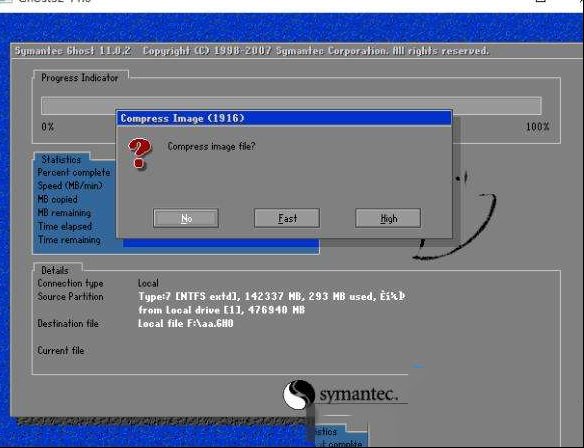Click the 'Local' connection value

click(x=148, y=283)
